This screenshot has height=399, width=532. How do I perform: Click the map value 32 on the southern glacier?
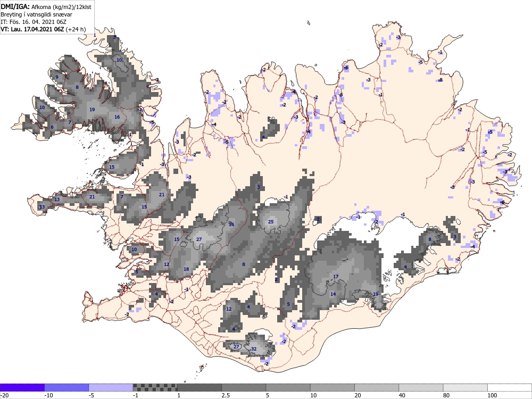(254, 349)
